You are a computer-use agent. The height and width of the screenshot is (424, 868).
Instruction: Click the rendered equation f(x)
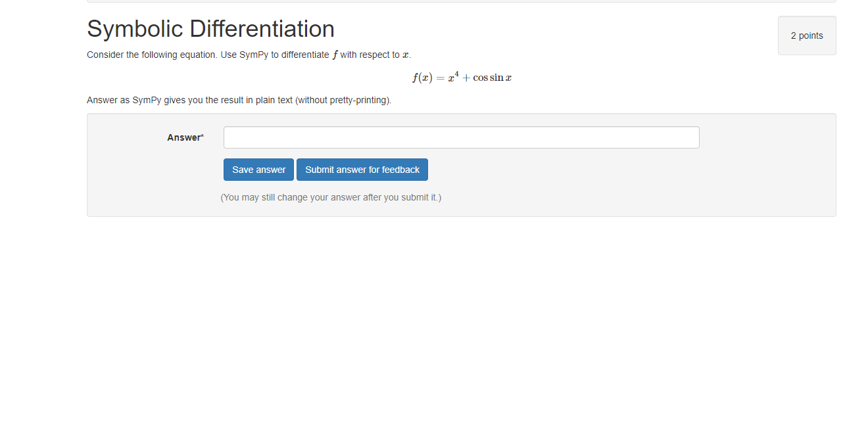[x=423, y=77]
